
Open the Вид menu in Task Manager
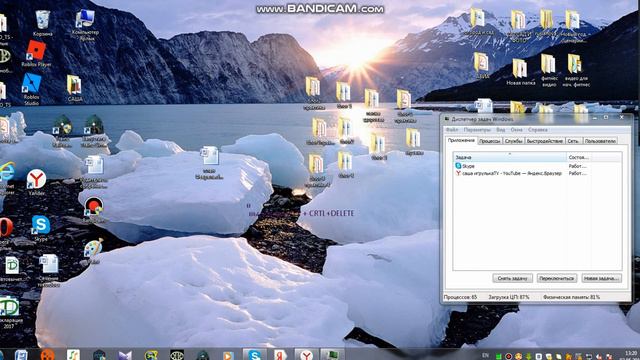(x=500, y=130)
